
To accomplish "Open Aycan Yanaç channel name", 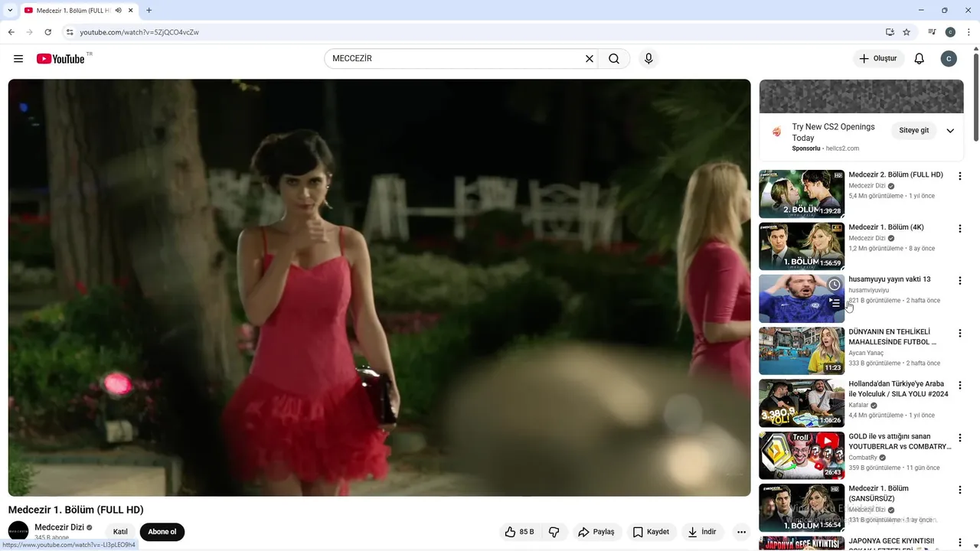I will [x=866, y=353].
